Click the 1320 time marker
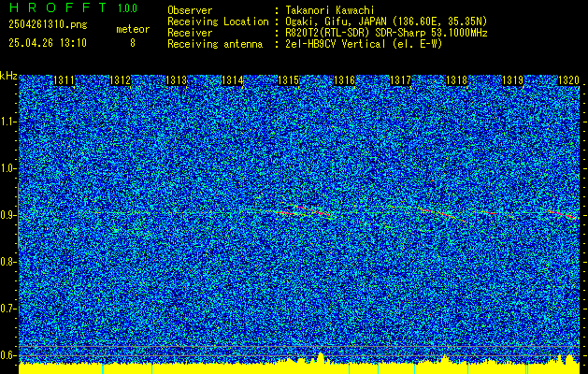Image resolution: width=588 pixels, height=374 pixels. 568,80
